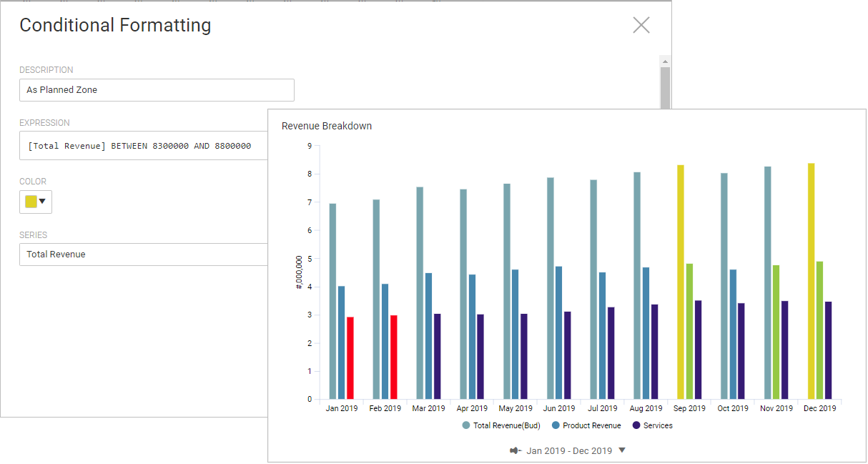Click the dialog scrollbar thumb
This screenshot has height=464, width=868.
point(665,89)
